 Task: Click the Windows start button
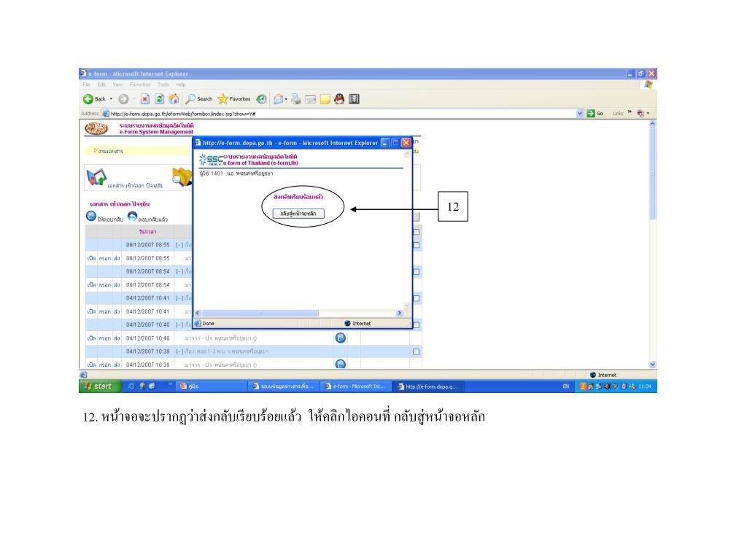(99, 386)
